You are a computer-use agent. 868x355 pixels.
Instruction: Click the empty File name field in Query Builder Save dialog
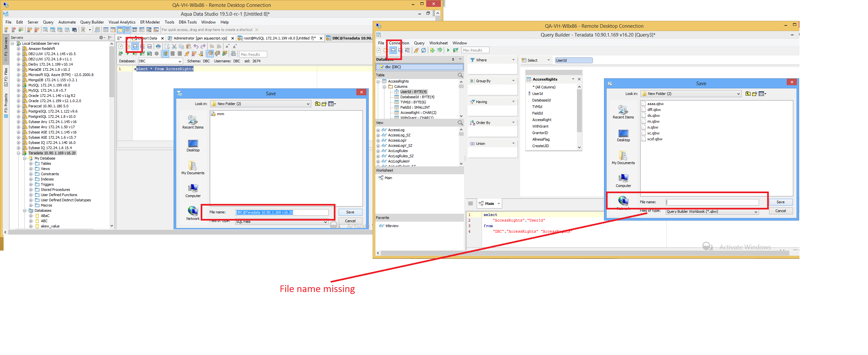tap(712, 202)
